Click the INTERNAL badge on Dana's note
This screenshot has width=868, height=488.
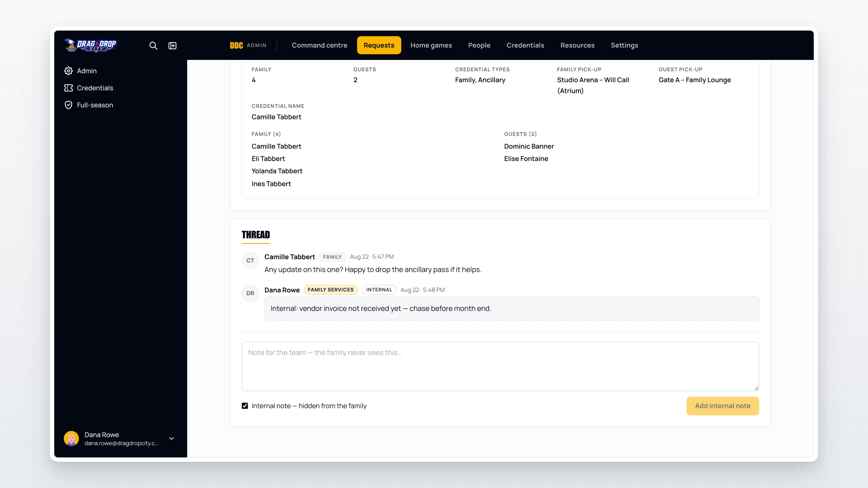pos(379,290)
